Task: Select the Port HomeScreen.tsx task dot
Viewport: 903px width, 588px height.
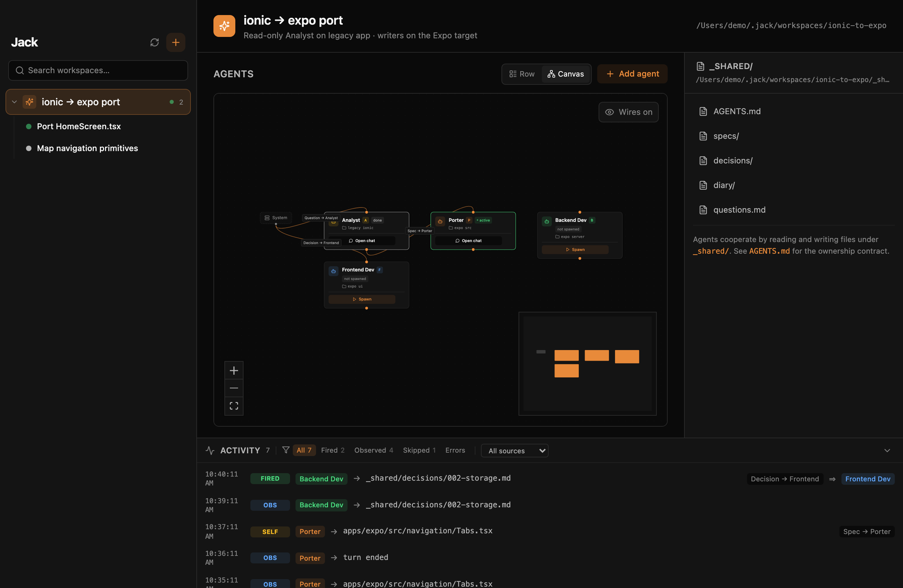Action: (x=28, y=126)
